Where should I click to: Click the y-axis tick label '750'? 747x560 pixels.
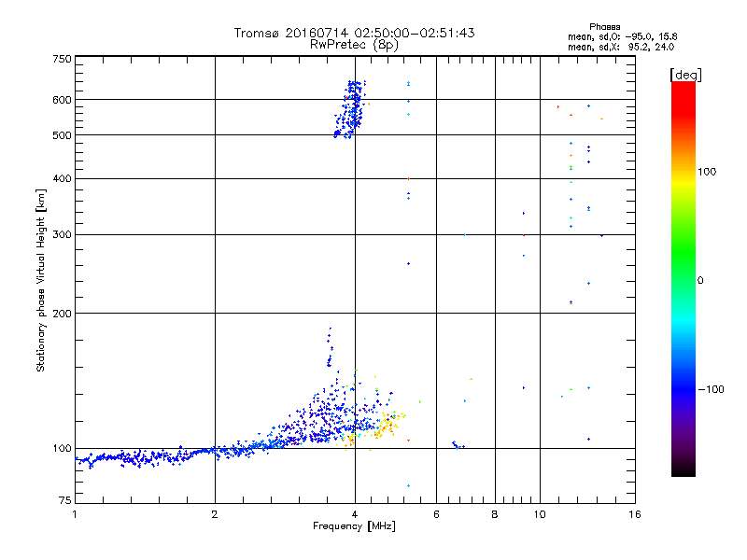point(62,59)
